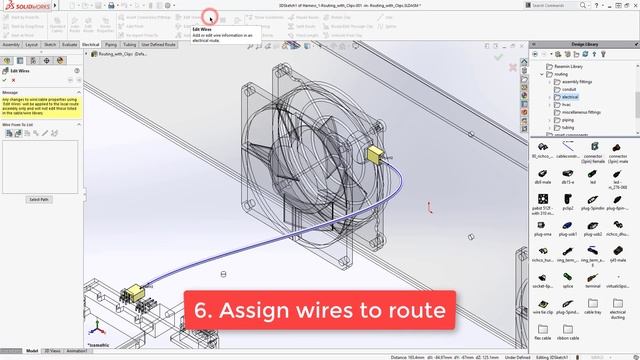Collapse the Wire From-To List section
The height and width of the screenshot is (360, 640).
click(78, 124)
